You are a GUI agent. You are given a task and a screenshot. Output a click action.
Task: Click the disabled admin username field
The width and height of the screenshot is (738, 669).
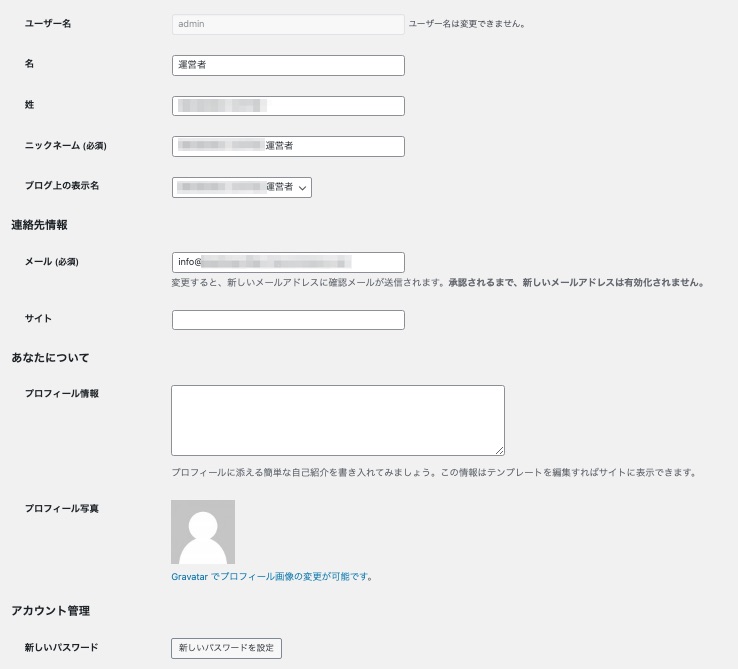288,24
